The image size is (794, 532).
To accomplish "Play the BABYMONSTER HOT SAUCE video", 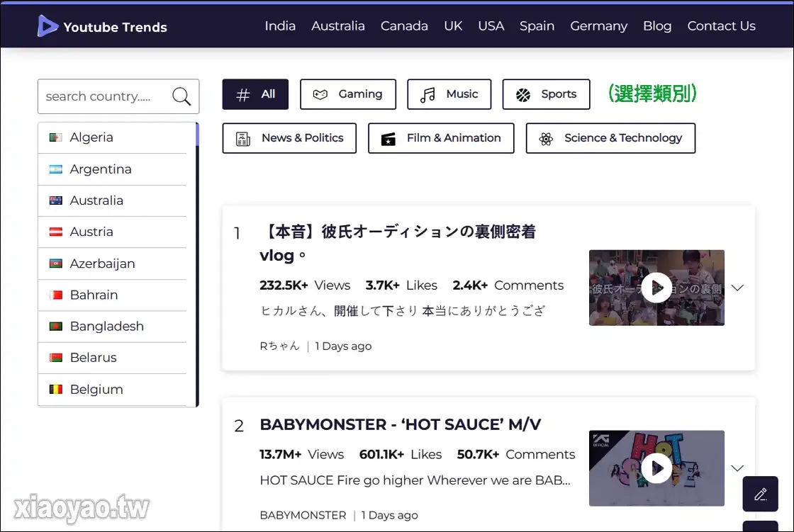I will pos(656,468).
